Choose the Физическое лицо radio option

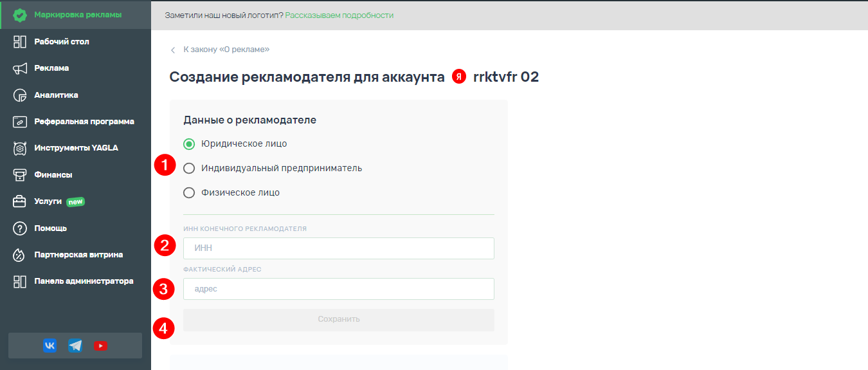pos(189,192)
